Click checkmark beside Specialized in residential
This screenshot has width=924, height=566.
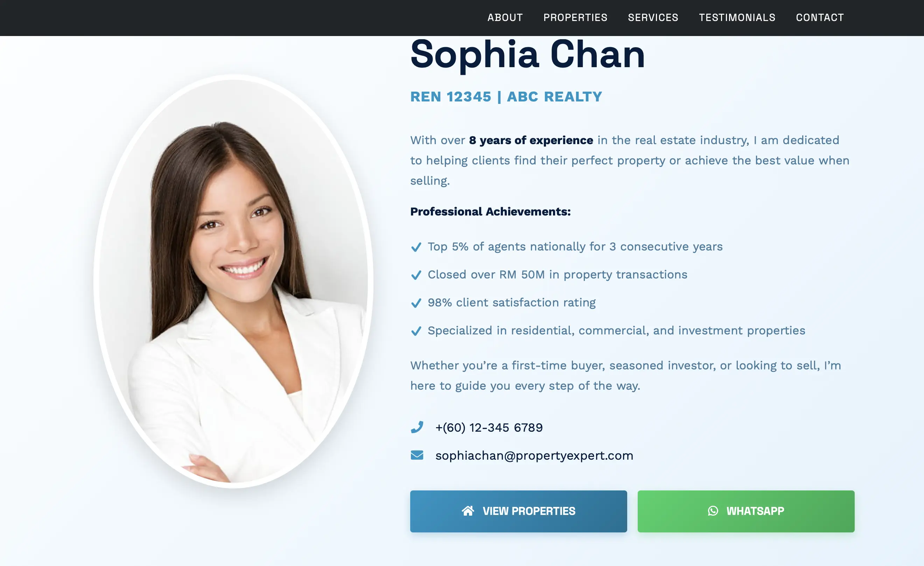(x=416, y=331)
